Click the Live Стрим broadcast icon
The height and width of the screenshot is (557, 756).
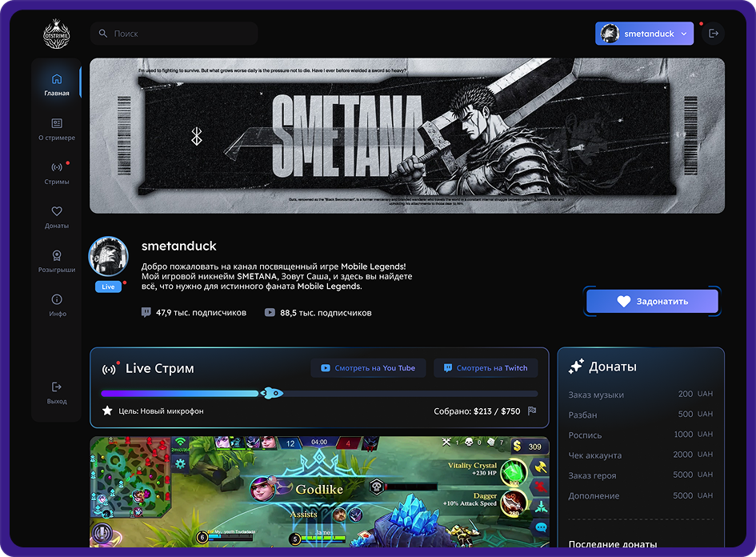pos(110,370)
